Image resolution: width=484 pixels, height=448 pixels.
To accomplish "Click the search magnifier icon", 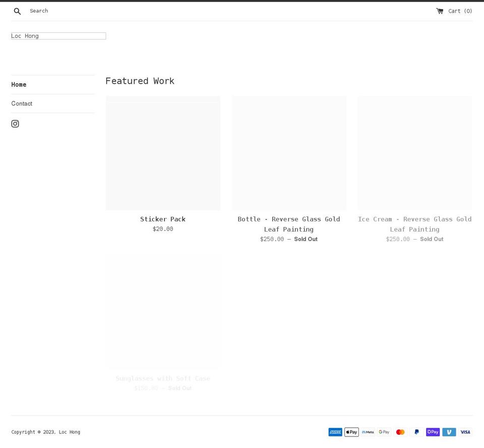I will 17,11.
